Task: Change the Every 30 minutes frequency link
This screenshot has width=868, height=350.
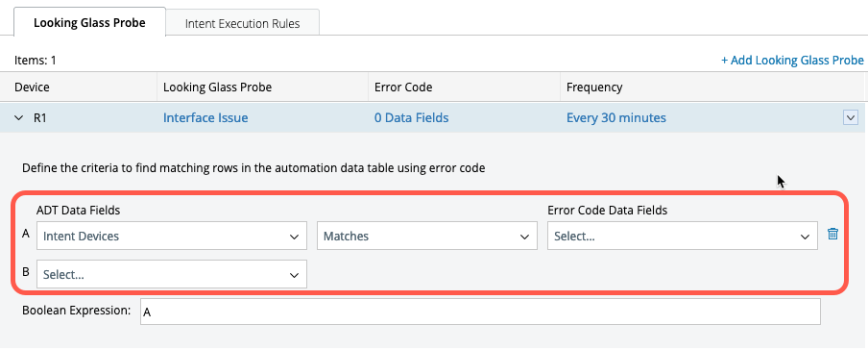Action: 616,117
